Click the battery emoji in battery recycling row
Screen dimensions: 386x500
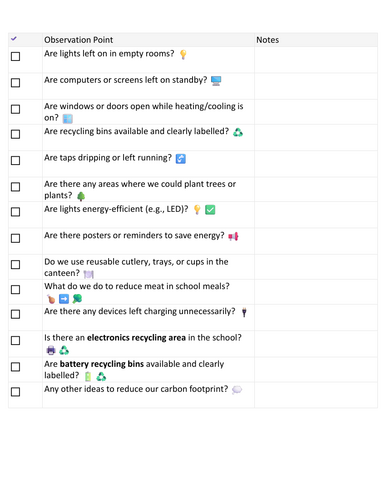click(x=88, y=377)
